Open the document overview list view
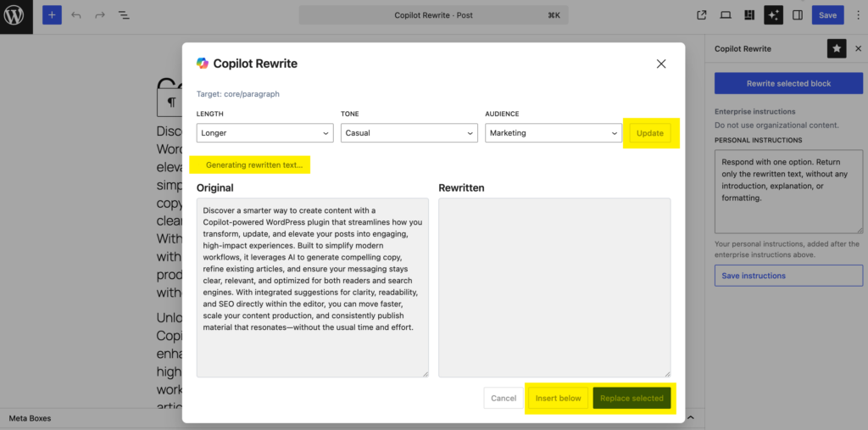This screenshot has height=430, width=868. 124,15
